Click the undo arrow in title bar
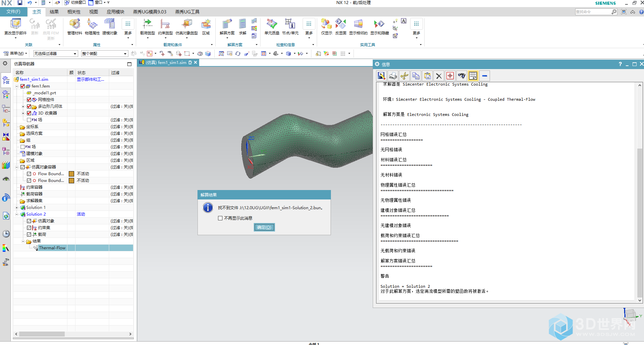This screenshot has width=644, height=345. point(30,3)
